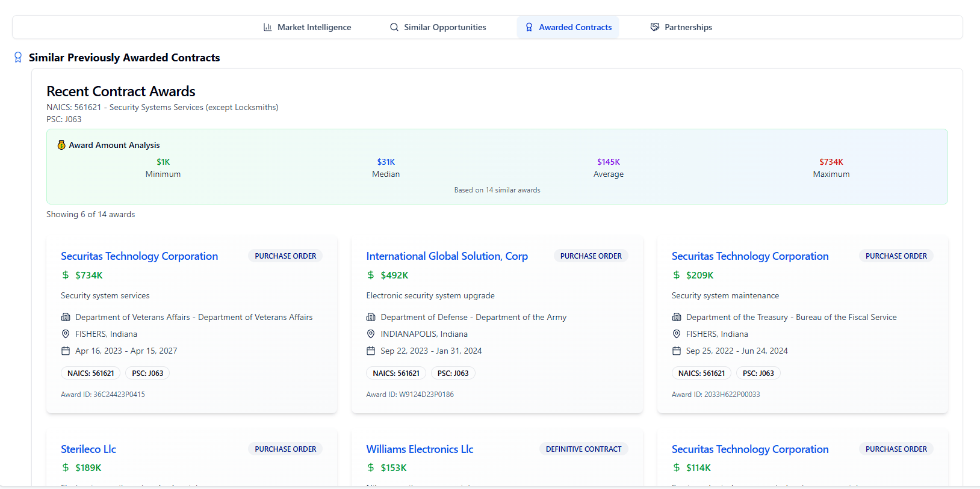Click the DEFINITIVE CONTRACT badge on Williams Electronics
This screenshot has width=980, height=489.
pyautogui.click(x=584, y=449)
